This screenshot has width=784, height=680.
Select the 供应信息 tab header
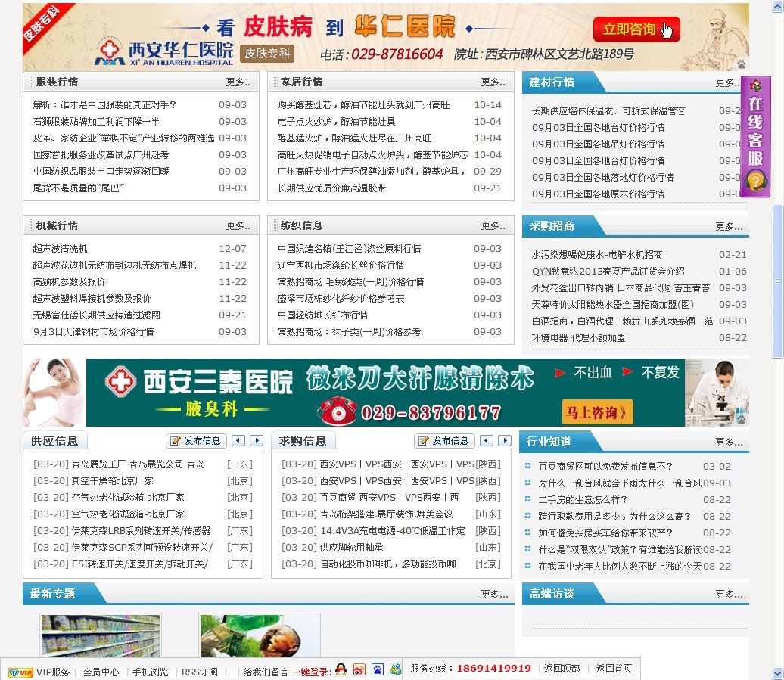[55, 441]
